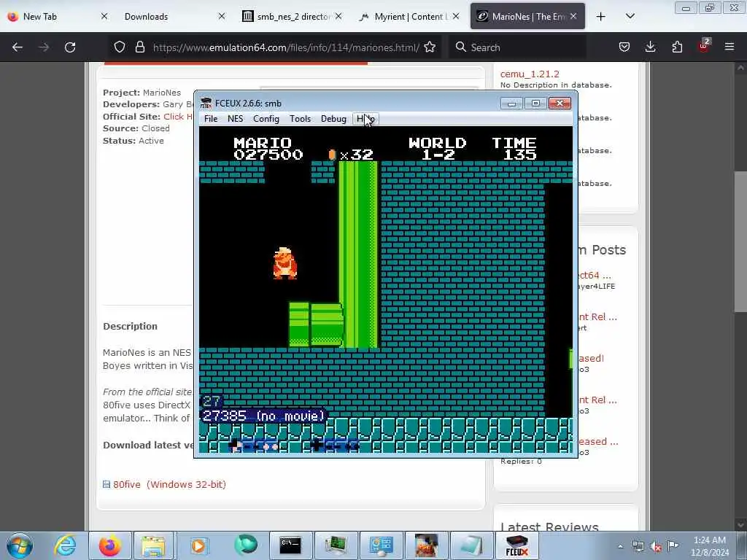Open the notepad taskbar icon
The width and height of the screenshot is (747, 560).
pyautogui.click(x=471, y=545)
